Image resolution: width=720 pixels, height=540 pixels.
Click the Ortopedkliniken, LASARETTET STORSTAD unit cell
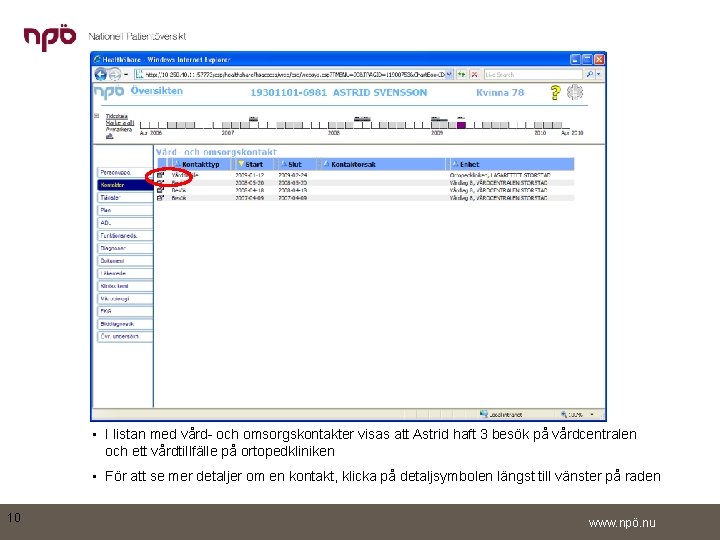click(x=500, y=175)
